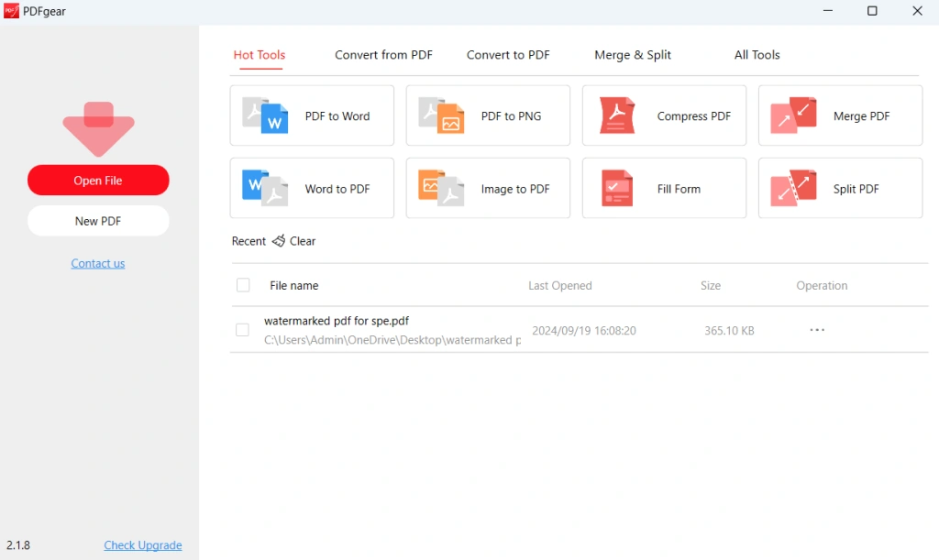
Task: Click the file name watermarked pdf for spe.pdf
Action: tap(337, 321)
